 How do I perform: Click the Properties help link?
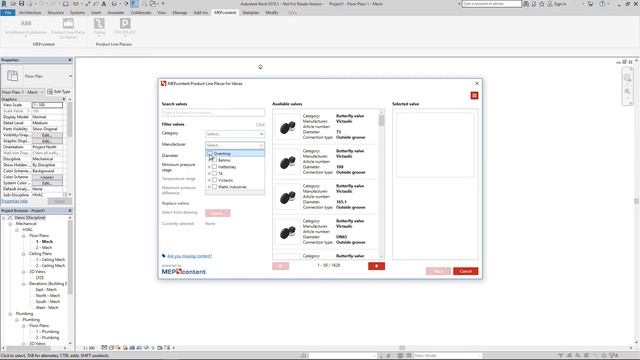[x=15, y=201]
